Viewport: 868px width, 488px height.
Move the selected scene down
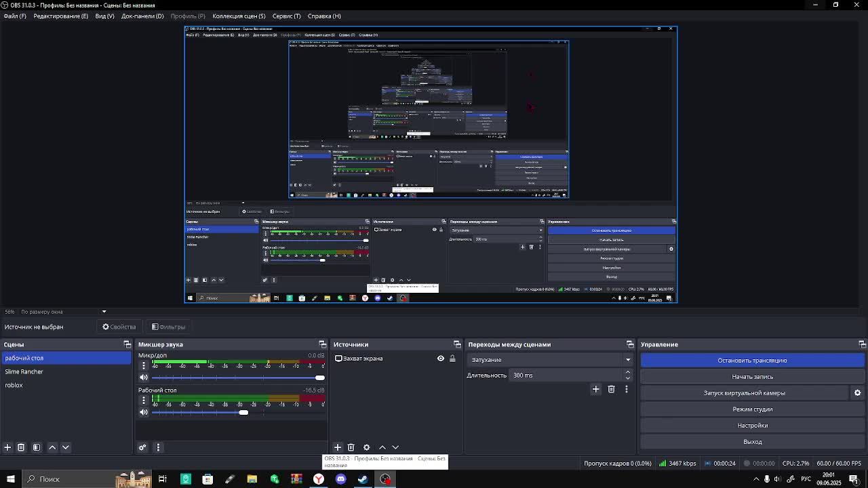click(x=66, y=447)
